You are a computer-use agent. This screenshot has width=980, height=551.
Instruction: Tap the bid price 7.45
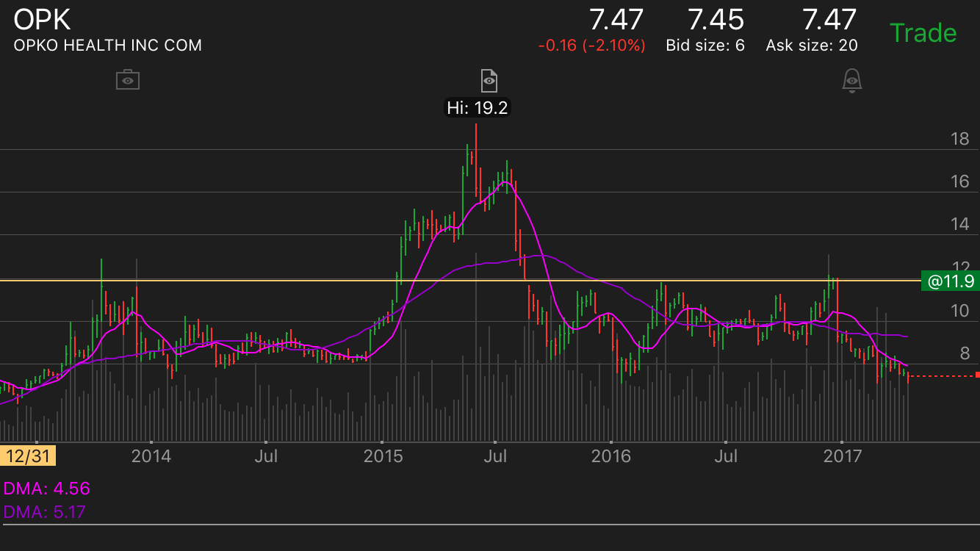715,20
